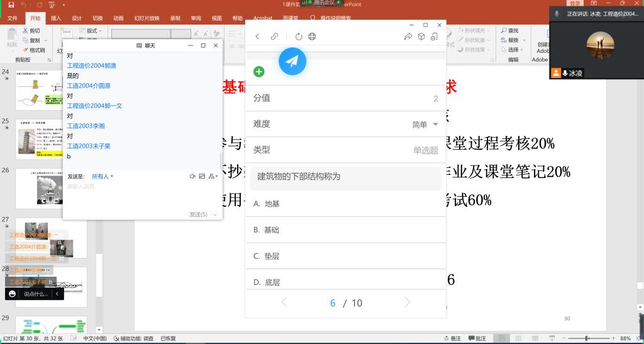The width and height of the screenshot is (644, 344).
Task: Click the green plus add icon
Action: pos(258,72)
